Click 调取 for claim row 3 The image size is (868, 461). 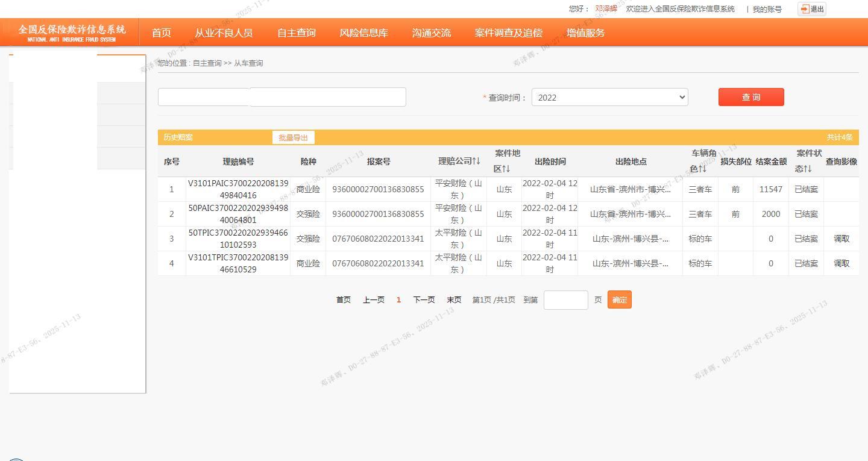point(841,239)
